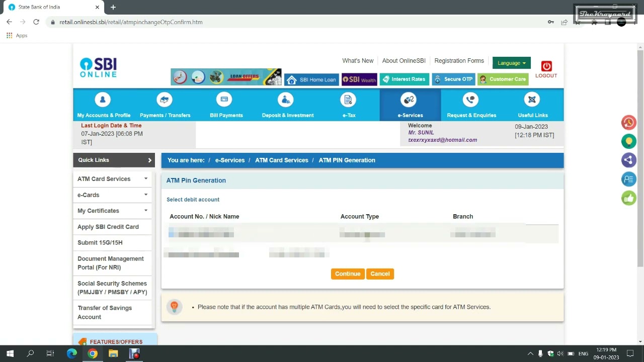Click the blue text-reader side-panel icon
The height and width of the screenshot is (362, 644).
click(x=628, y=179)
